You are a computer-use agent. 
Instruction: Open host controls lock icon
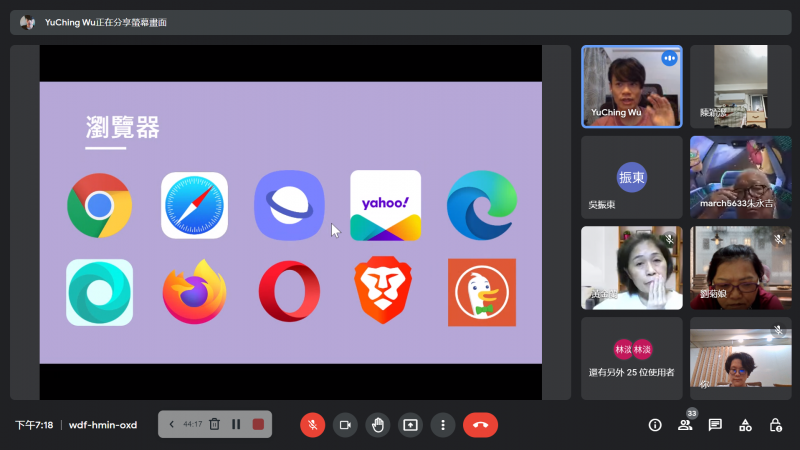point(776,425)
